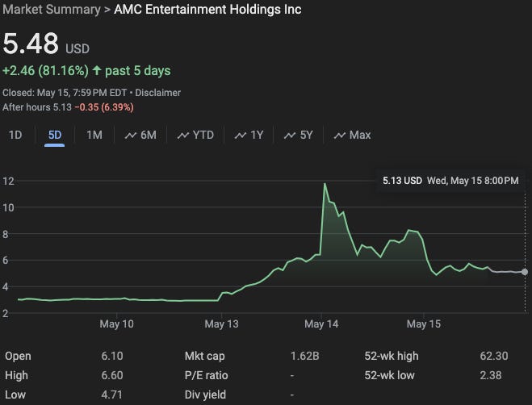Screen dimensions: 532x405
Task: Click the green up arrow icon
Action: (x=97, y=70)
